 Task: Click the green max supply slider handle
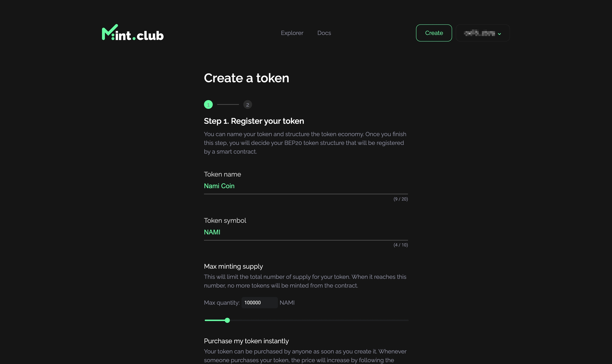pyautogui.click(x=227, y=320)
